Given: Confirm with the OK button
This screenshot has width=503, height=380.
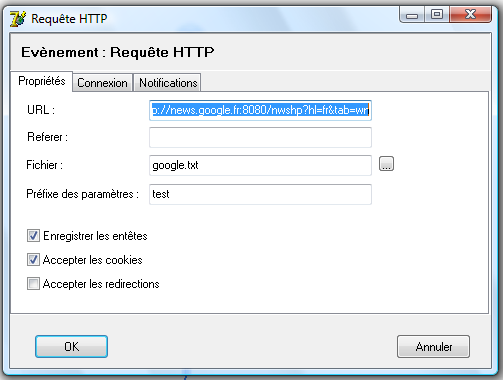Looking at the screenshot, I should [71, 347].
